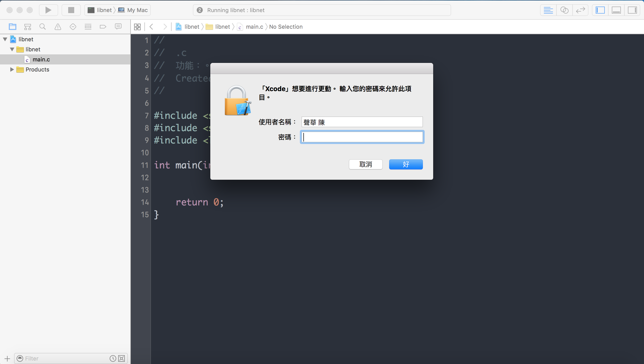Click the blue 好 confirm button
The height and width of the screenshot is (364, 644).
pyautogui.click(x=406, y=164)
